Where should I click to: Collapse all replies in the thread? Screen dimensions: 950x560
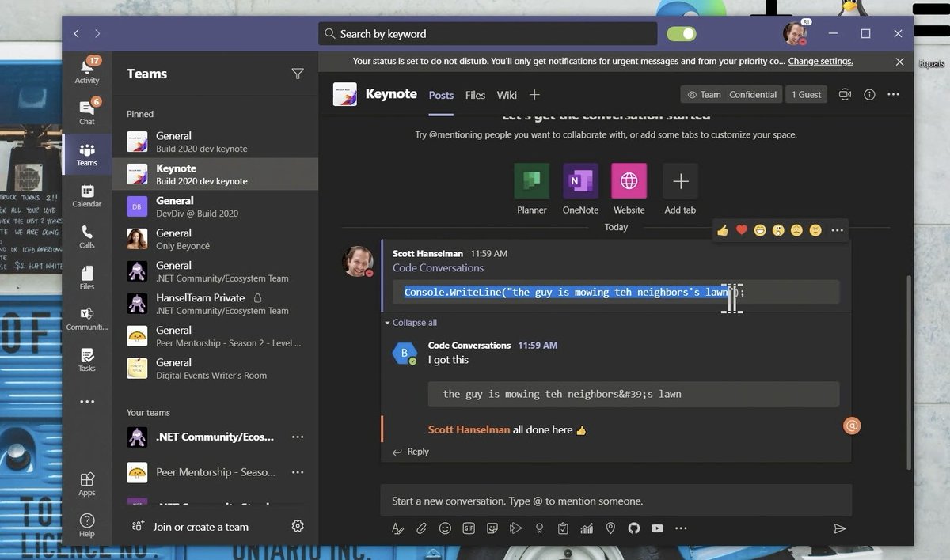411,323
